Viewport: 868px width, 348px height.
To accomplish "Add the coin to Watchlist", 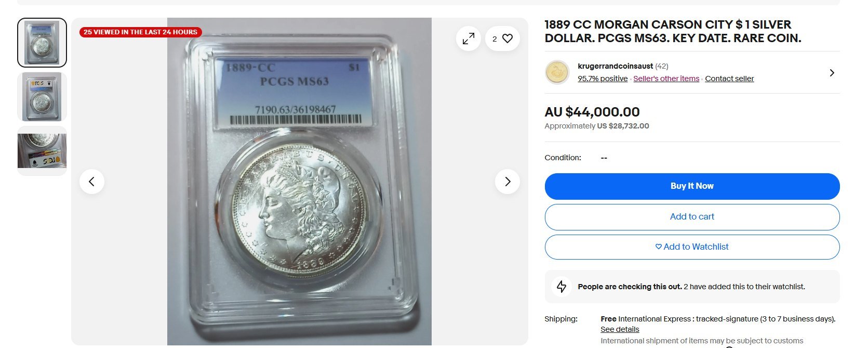I will (692, 247).
